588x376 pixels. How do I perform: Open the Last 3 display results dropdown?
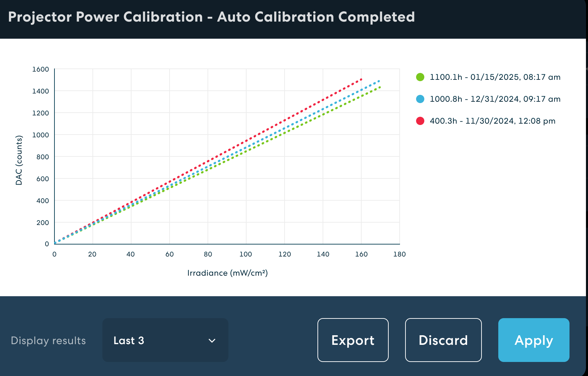(x=165, y=340)
